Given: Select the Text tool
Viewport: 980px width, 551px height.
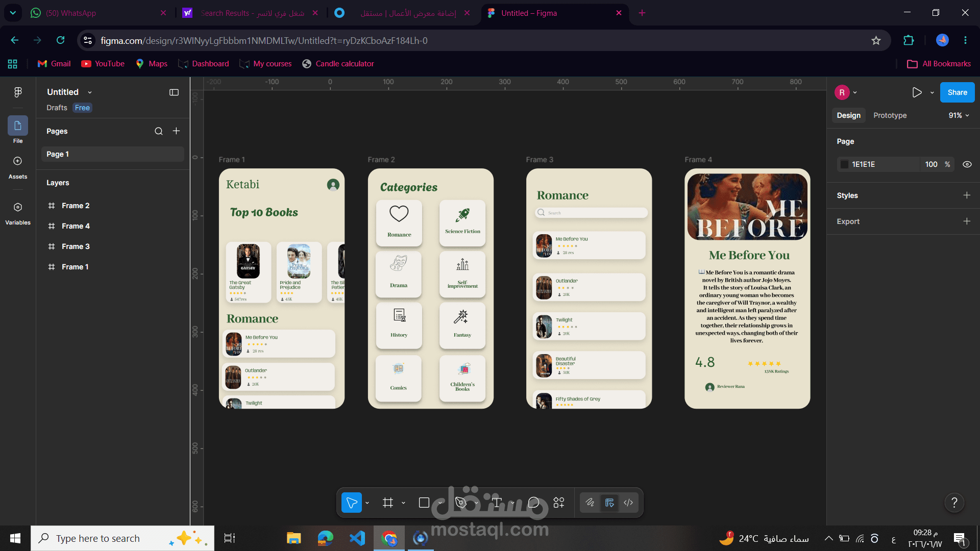Looking at the screenshot, I should (x=497, y=503).
